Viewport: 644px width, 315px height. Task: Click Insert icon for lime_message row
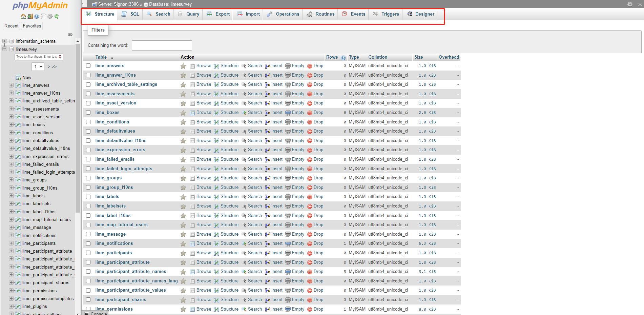tap(267, 234)
